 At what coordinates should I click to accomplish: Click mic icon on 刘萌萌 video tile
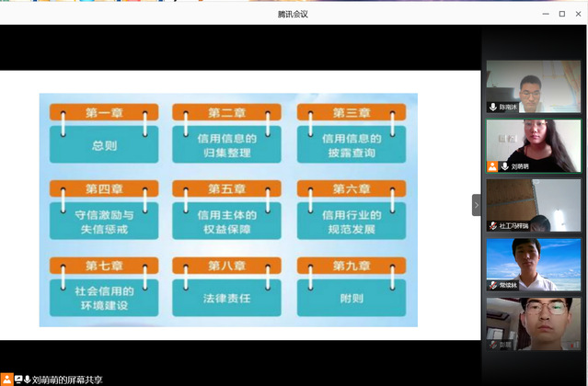(504, 166)
